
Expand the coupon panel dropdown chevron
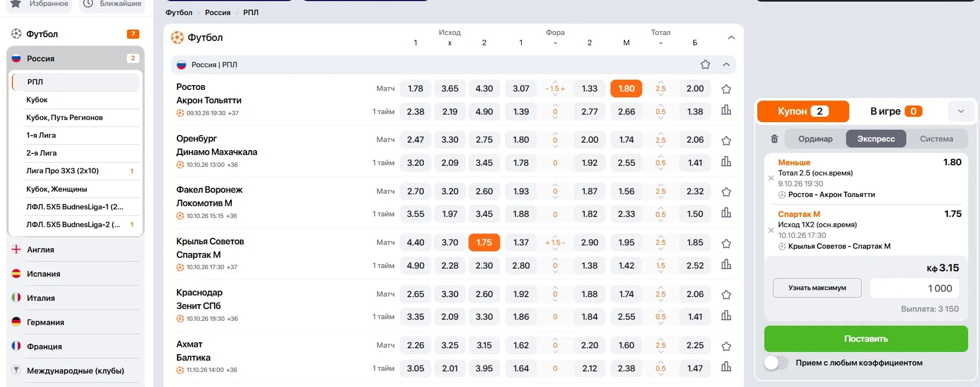click(961, 111)
